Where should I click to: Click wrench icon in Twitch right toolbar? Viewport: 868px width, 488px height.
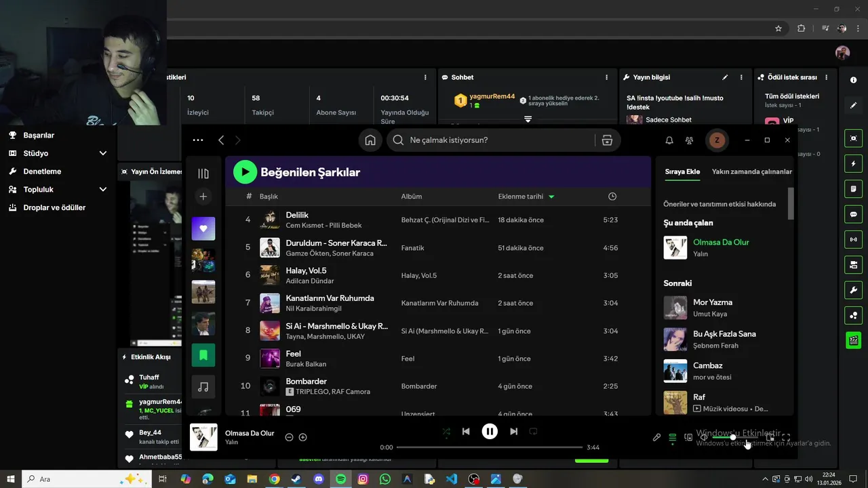coord(853,290)
